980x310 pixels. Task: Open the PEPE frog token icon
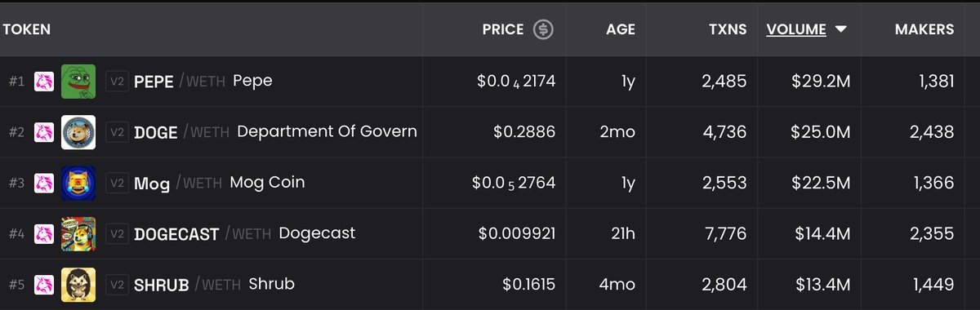pyautogui.click(x=78, y=82)
